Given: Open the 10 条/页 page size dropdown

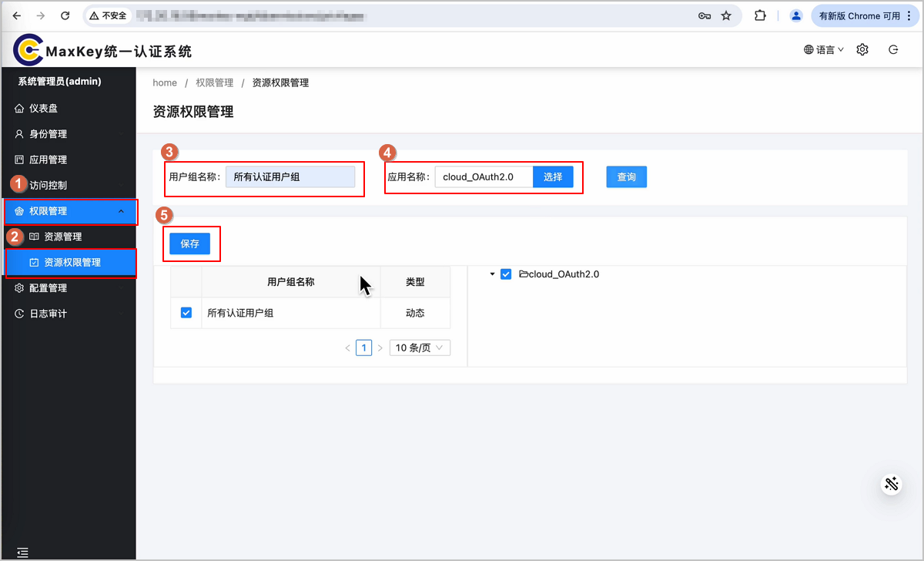Looking at the screenshot, I should click(420, 348).
